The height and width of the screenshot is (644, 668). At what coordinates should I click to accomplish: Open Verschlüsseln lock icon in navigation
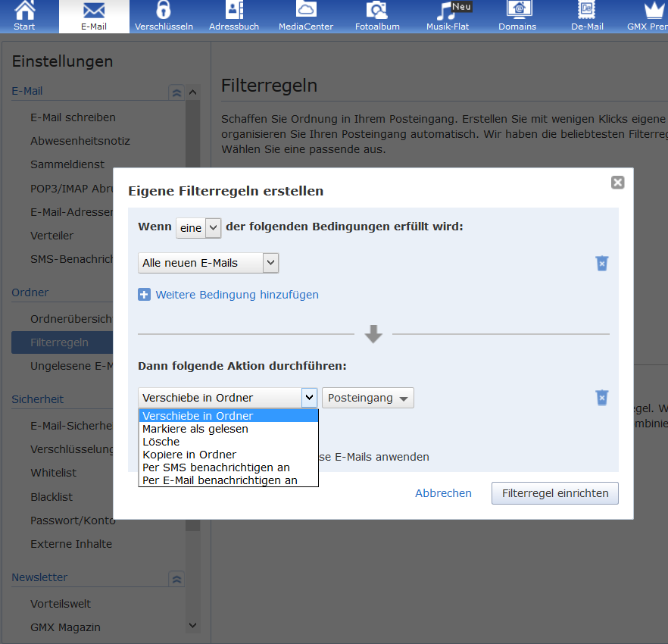(164, 11)
